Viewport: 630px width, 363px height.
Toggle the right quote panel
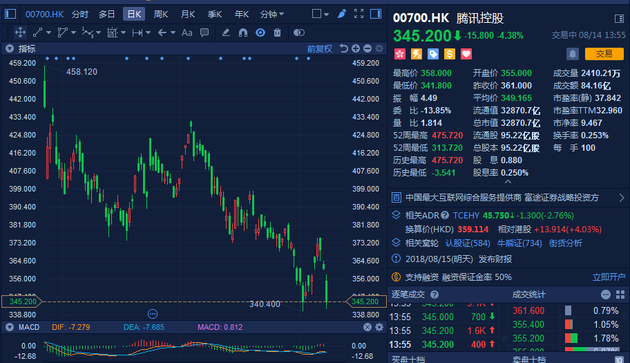[x=376, y=14]
